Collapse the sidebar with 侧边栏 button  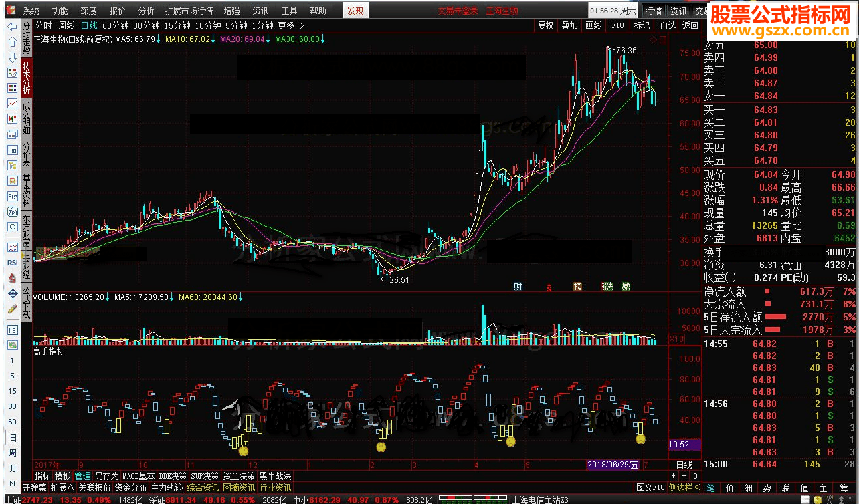tap(684, 487)
